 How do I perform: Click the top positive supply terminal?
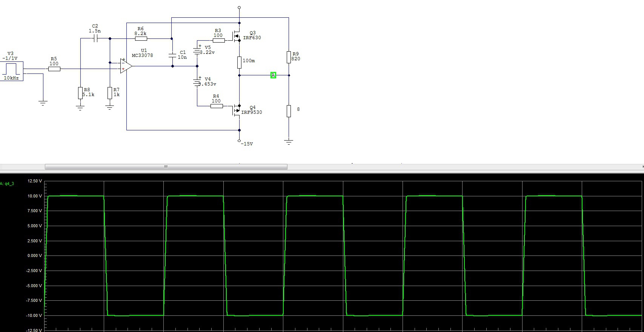click(x=239, y=8)
